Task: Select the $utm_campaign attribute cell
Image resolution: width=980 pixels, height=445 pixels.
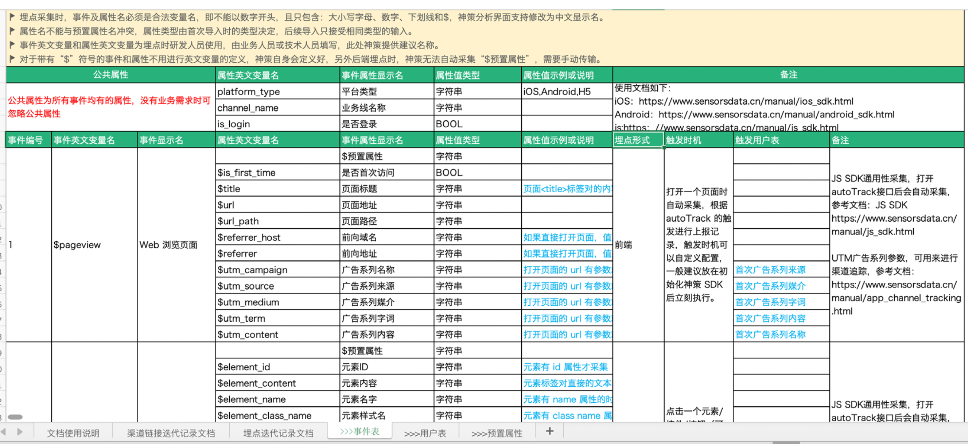Action: (x=277, y=270)
